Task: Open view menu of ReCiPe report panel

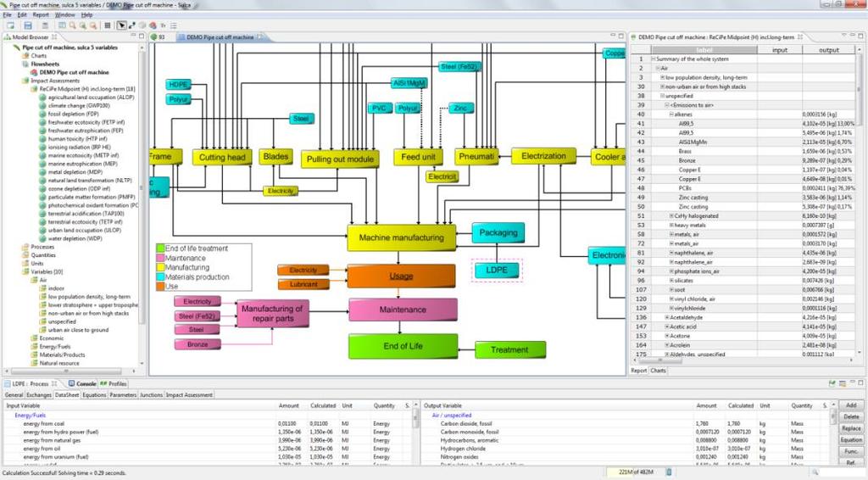Action: tap(843, 36)
